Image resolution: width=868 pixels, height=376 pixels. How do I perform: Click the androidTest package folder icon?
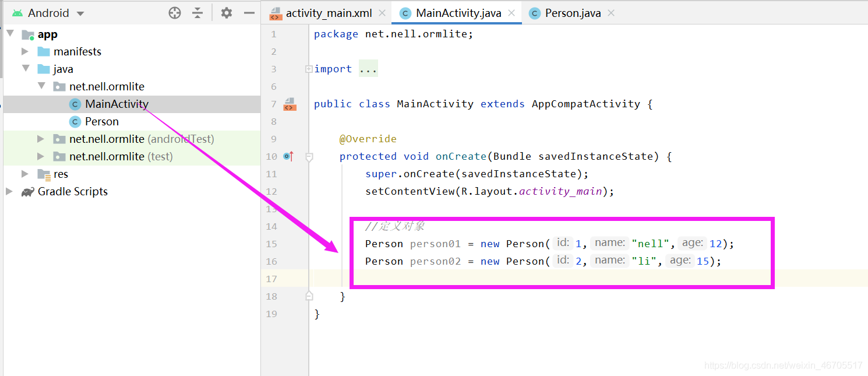pos(59,139)
